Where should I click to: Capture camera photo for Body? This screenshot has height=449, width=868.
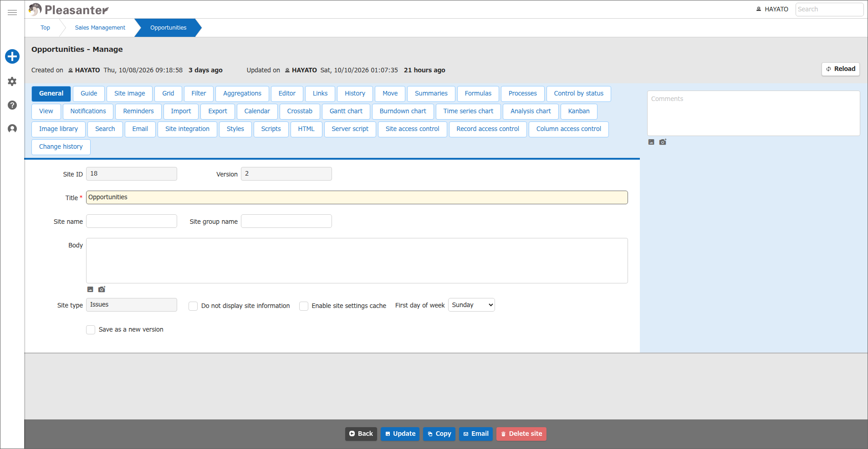(102, 289)
